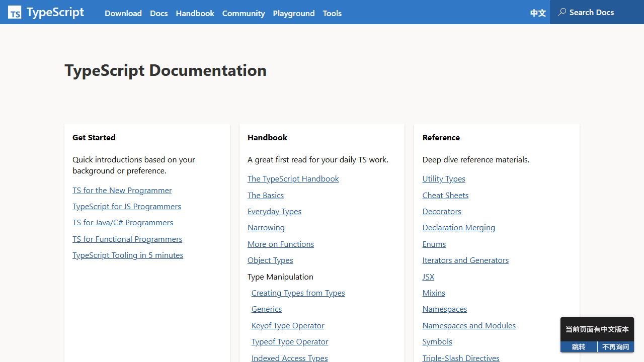This screenshot has height=362, width=644.
Task: Open the Mixins link
Action: [434, 293]
